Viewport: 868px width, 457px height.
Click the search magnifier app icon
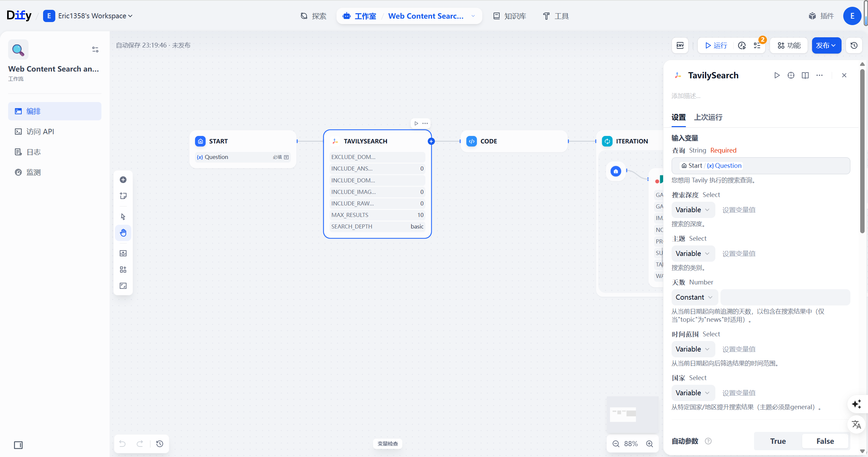point(18,49)
